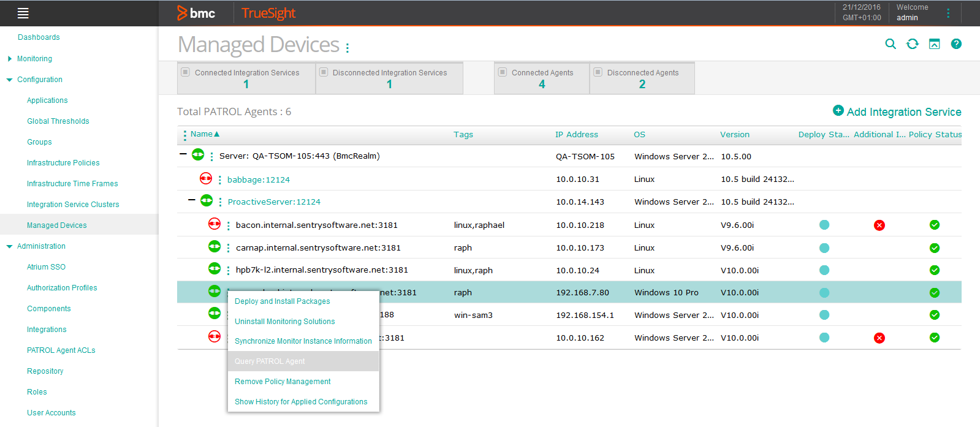Screen dimensions: 980x427
Task: Open action menu for hpb7k-l2.internal agent
Action: pyautogui.click(x=228, y=270)
